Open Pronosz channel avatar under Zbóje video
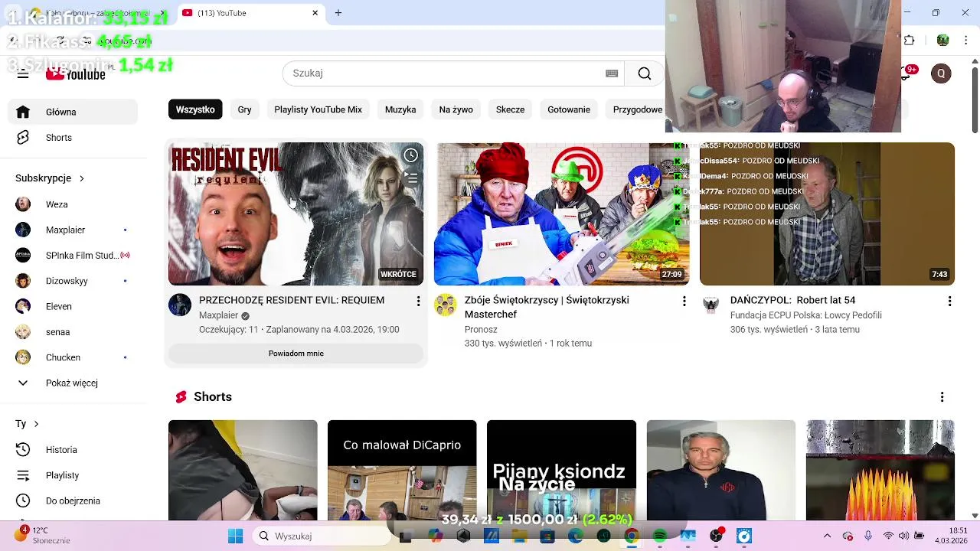The image size is (980, 551). pyautogui.click(x=446, y=305)
